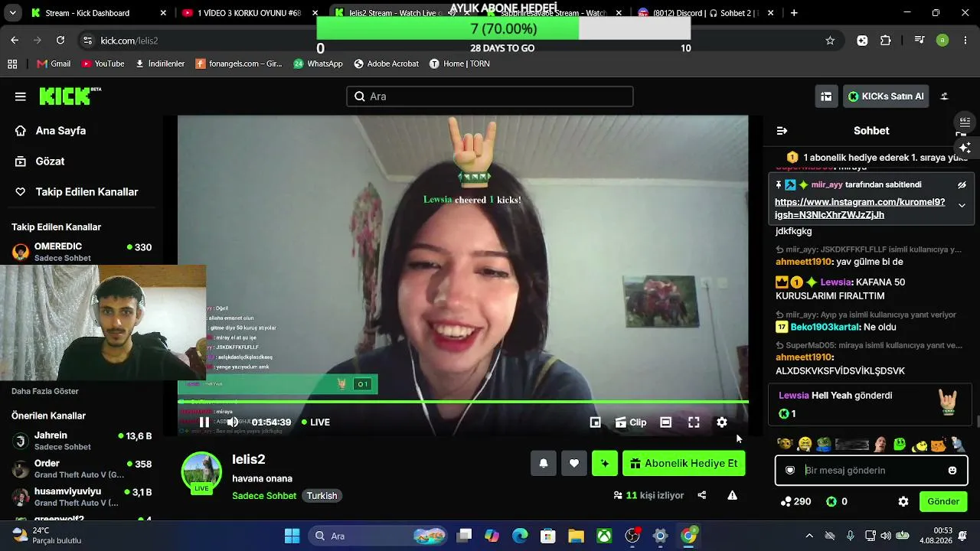Toggle the notification bell for lelis2
Image resolution: width=980 pixels, height=551 pixels.
(544, 463)
